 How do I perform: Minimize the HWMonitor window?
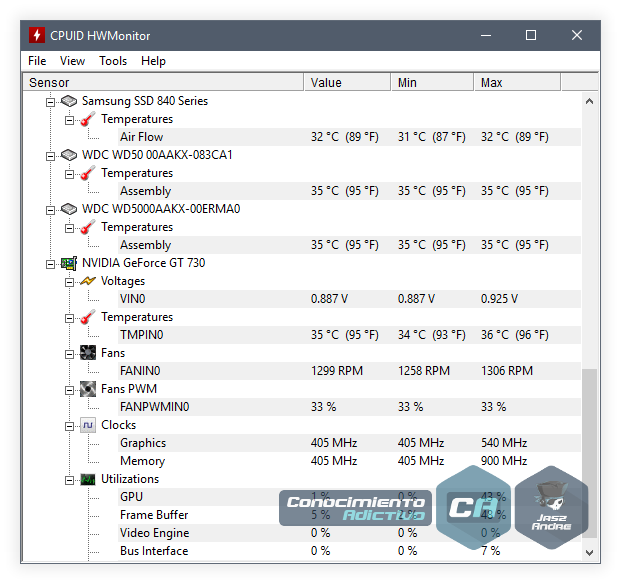[x=486, y=35]
